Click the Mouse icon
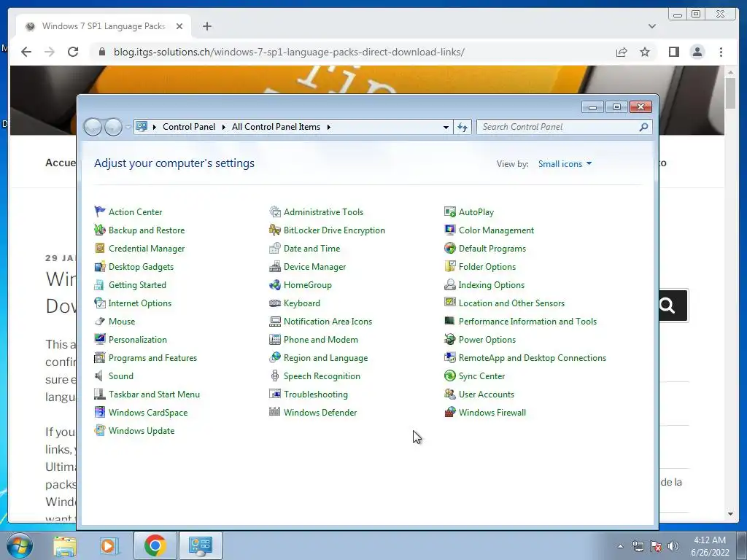Image resolution: width=747 pixels, height=560 pixels. pos(99,322)
